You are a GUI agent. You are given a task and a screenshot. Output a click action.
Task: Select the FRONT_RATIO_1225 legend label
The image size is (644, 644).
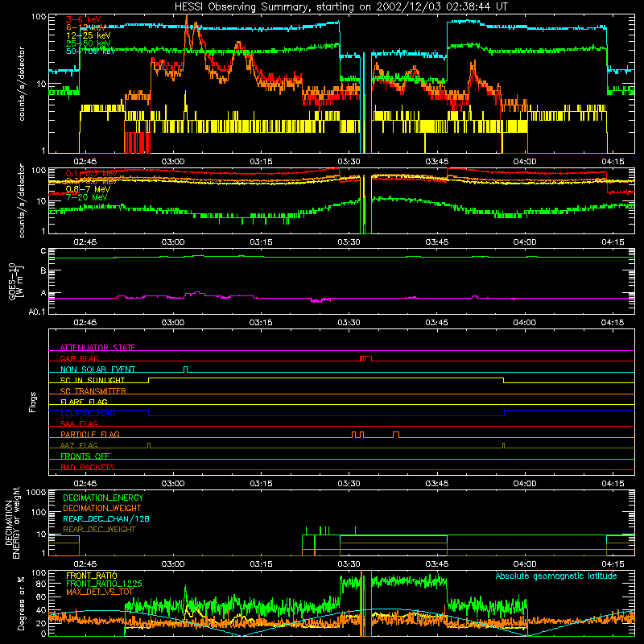click(104, 584)
